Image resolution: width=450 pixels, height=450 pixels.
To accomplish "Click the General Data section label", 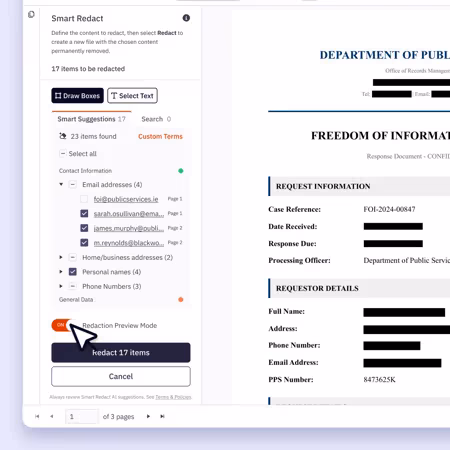I will click(x=76, y=299).
